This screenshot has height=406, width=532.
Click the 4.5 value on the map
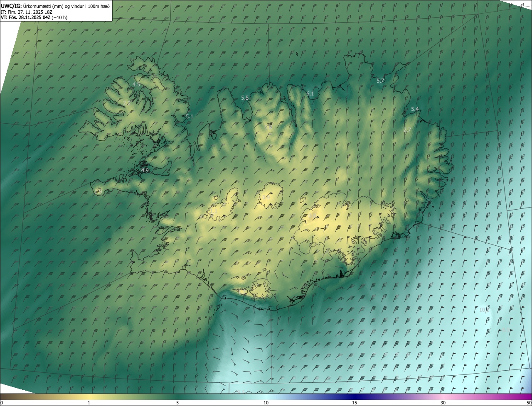136,84
